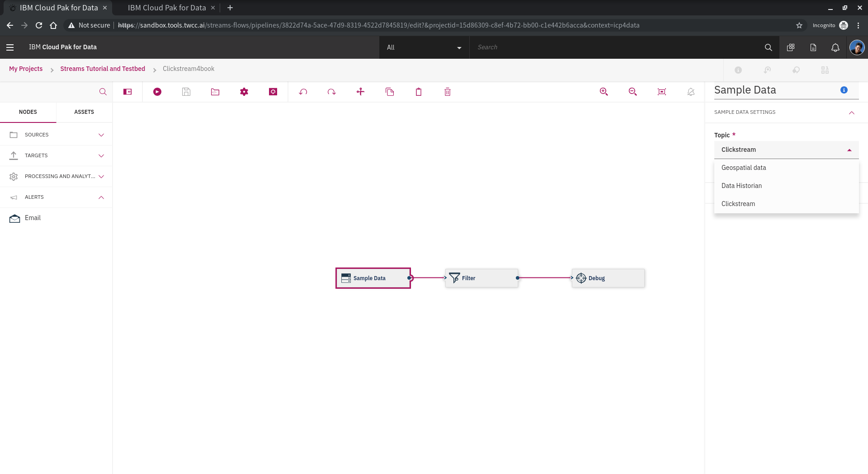Open a new browser tab with plus
Screen dimensions: 868x474
pos(230,8)
